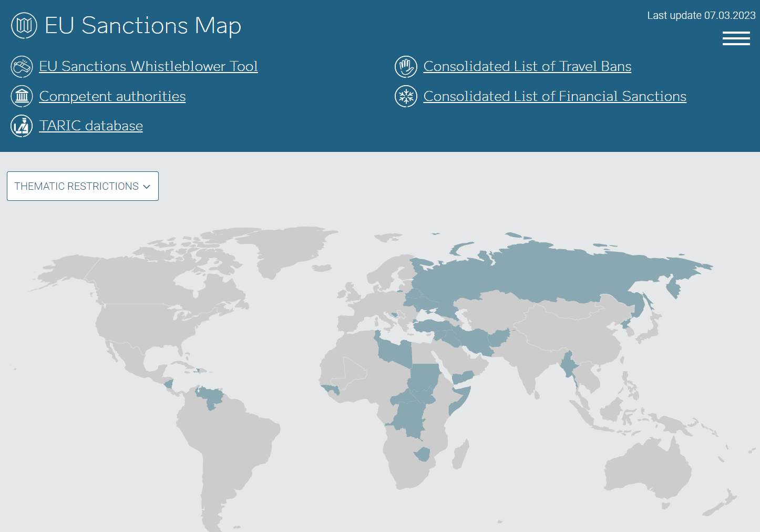Open Consolidated List of Financial Sanctions
The width and height of the screenshot is (760, 532).
pos(555,96)
